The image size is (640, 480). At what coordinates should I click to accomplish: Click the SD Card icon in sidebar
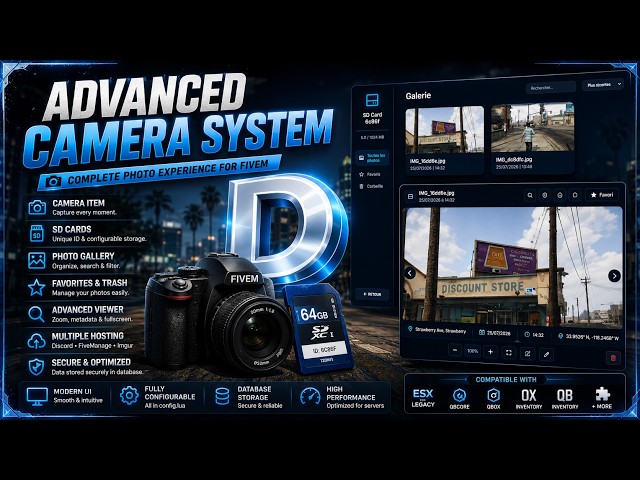click(372, 100)
